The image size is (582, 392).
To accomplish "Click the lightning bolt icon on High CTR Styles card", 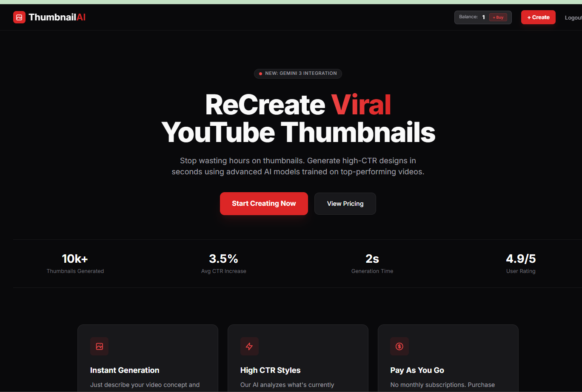I will click(249, 346).
